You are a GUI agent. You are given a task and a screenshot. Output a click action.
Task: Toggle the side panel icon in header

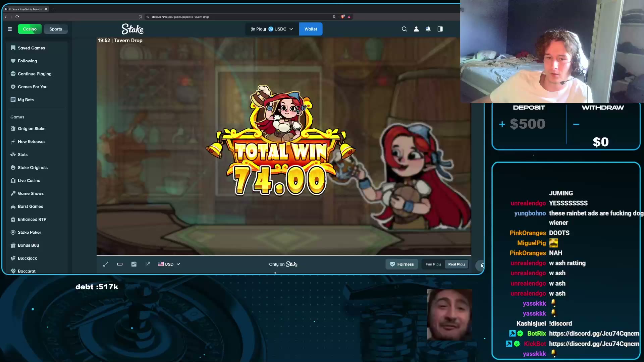point(440,29)
